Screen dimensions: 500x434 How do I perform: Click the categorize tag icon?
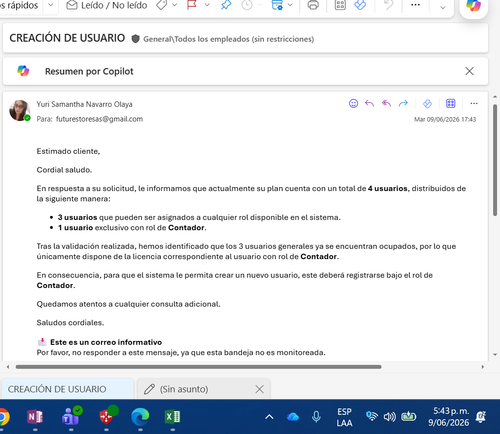[162, 5]
